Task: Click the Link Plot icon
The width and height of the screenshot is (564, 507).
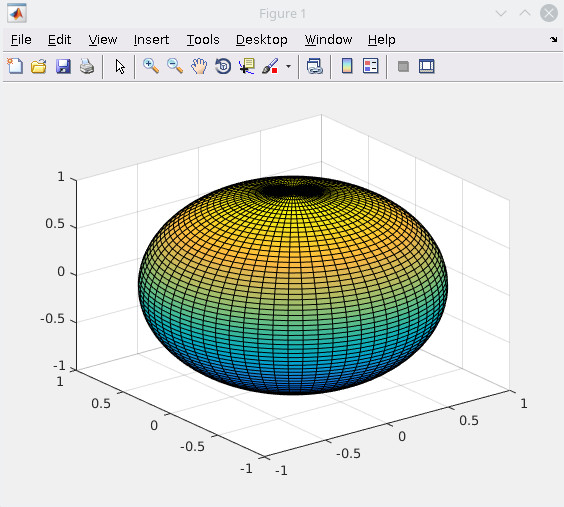Action: [315, 66]
